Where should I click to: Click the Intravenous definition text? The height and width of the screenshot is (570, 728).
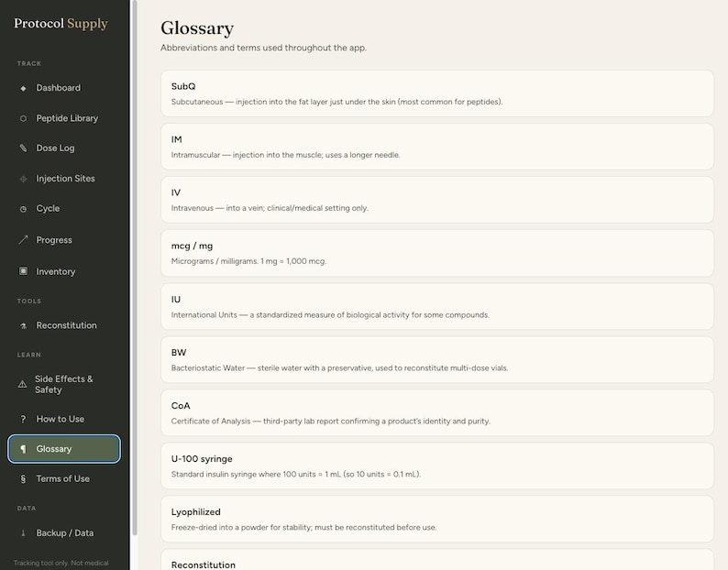coord(270,208)
